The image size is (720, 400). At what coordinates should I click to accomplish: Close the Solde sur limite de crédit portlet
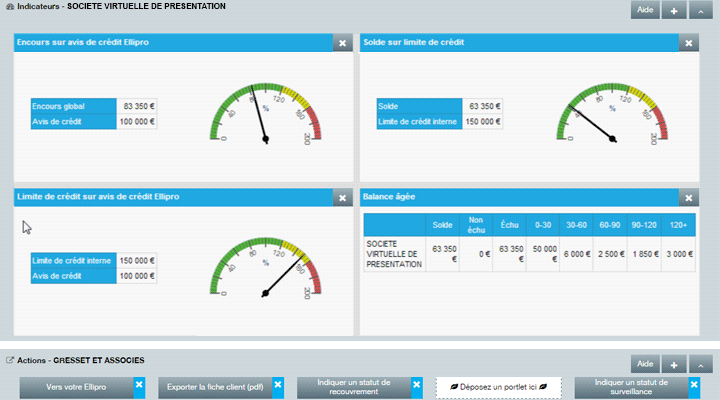(x=688, y=43)
